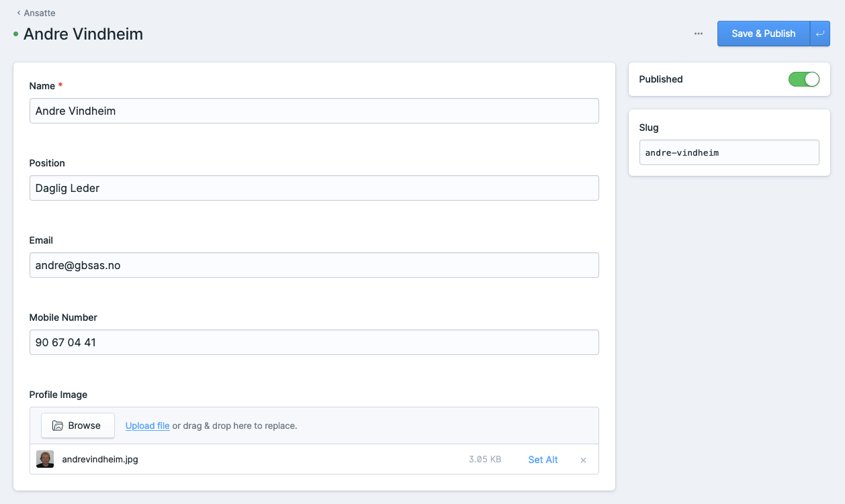Click the Upload file link
The image size is (845, 504).
[147, 425]
